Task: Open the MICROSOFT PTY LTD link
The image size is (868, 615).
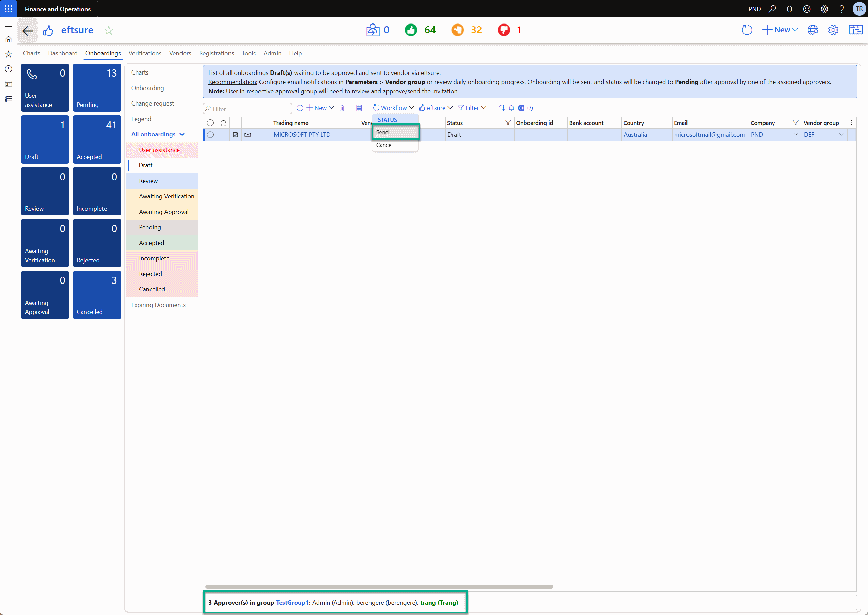Action: [302, 135]
